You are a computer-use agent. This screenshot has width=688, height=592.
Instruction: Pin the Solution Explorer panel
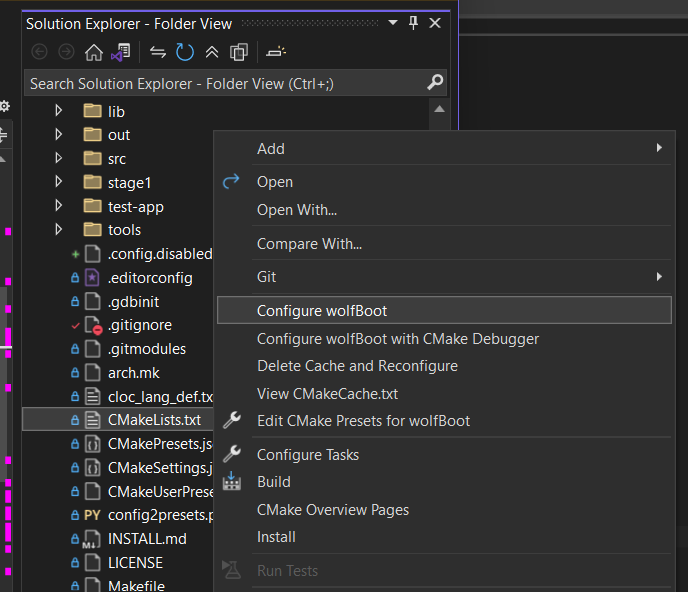click(x=413, y=23)
